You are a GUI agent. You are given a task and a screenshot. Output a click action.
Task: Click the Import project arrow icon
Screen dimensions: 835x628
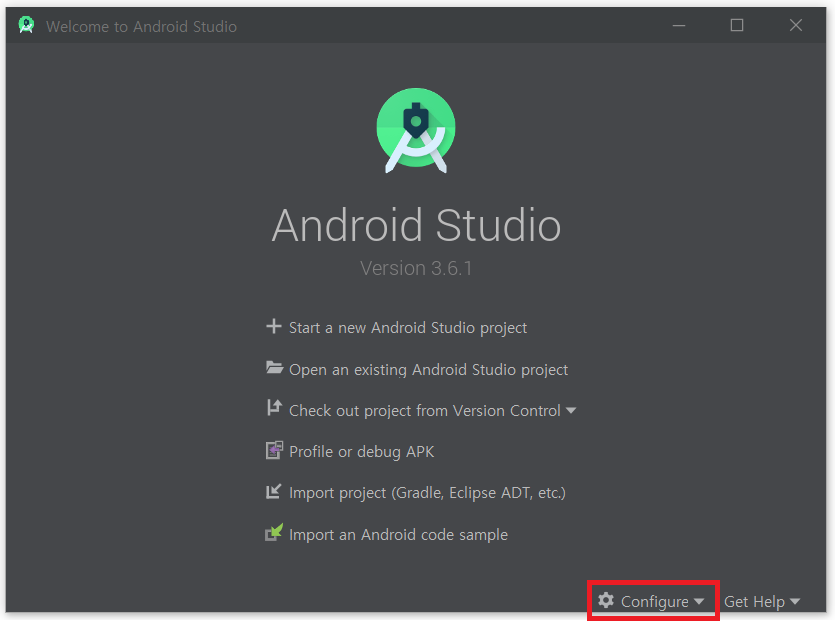pyautogui.click(x=273, y=491)
